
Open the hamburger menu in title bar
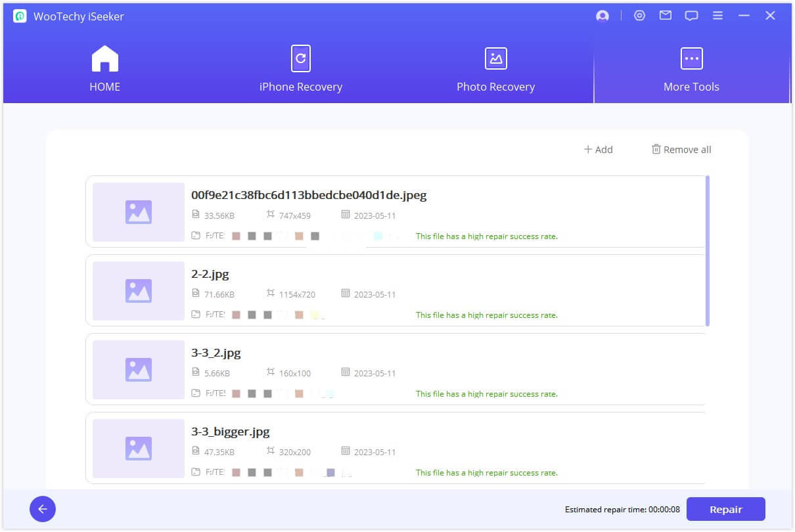click(x=717, y=16)
